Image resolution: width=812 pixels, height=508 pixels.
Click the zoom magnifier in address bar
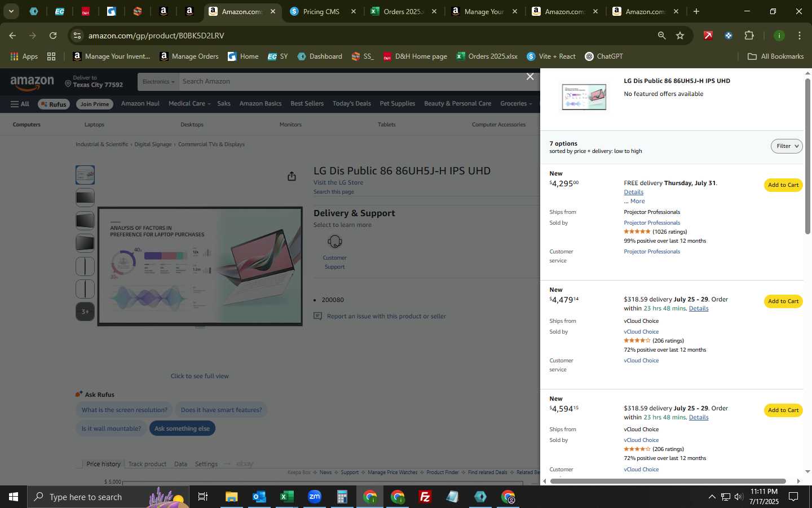tap(661, 36)
